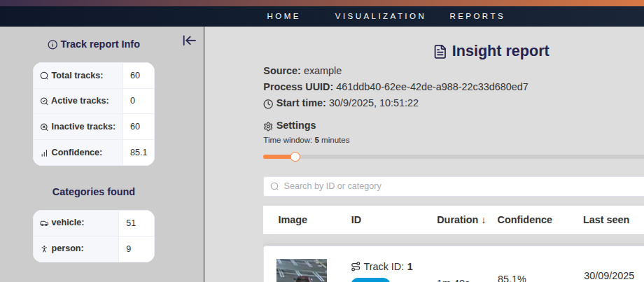644x282 pixels.
Task: Sort the table by Duration column
Action: tap(461, 220)
